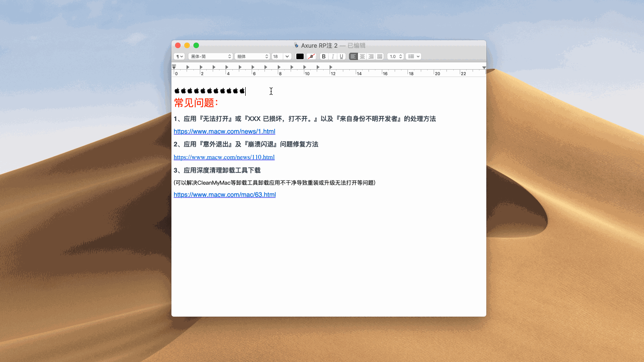Open the list style dropdown
Viewport: 644px width, 362px height.
[x=413, y=56]
